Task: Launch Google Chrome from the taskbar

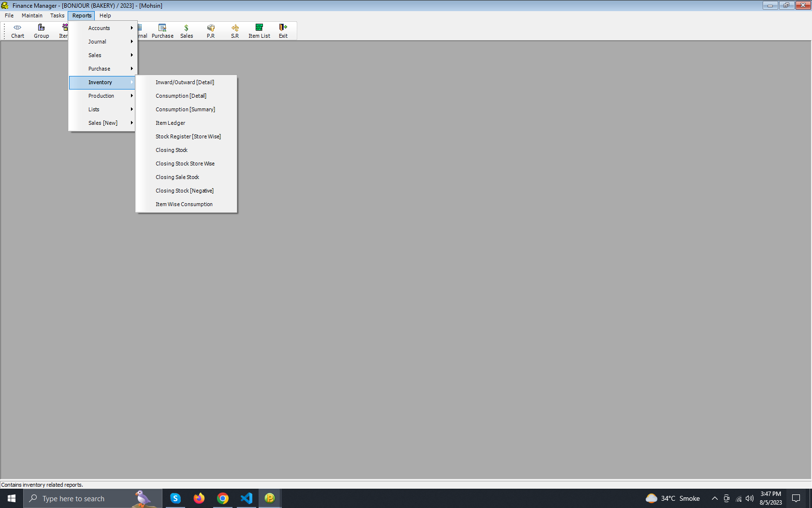Action: coord(223,498)
